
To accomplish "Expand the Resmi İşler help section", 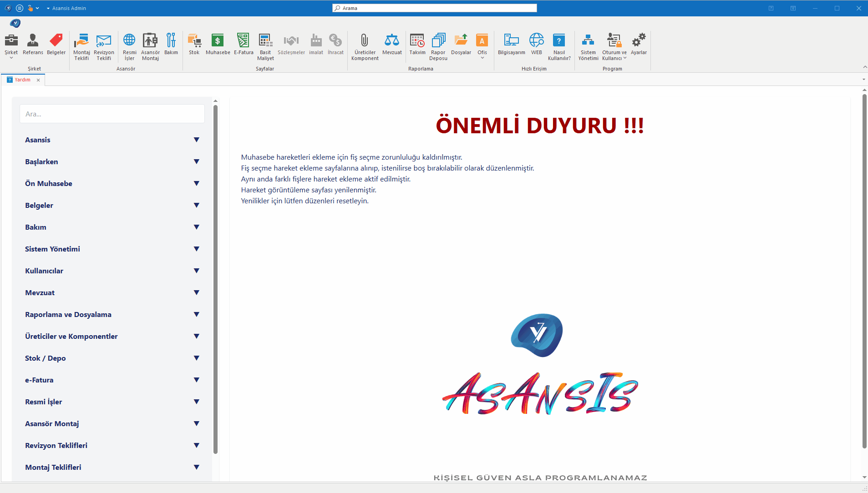I will tap(112, 402).
